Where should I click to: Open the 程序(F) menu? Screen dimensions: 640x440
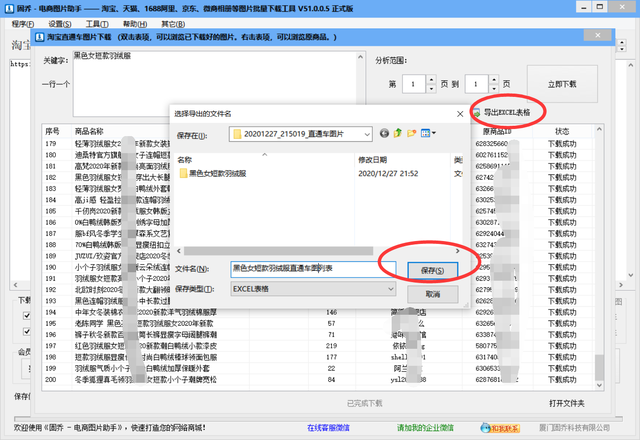(x=23, y=24)
